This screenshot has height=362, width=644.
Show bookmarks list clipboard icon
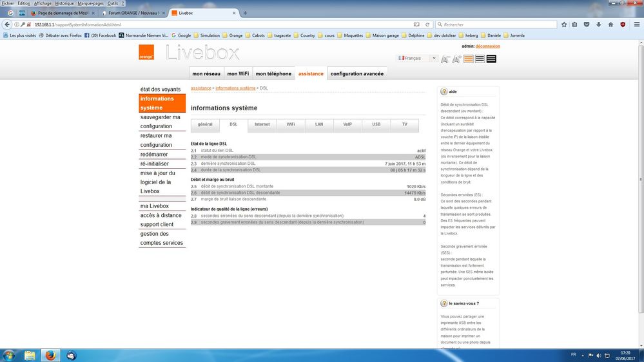(574, 24)
